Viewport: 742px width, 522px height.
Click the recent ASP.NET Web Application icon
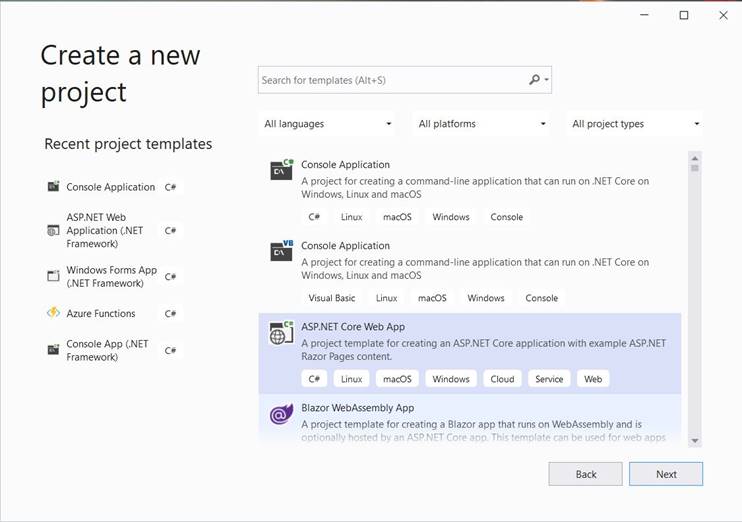53,230
